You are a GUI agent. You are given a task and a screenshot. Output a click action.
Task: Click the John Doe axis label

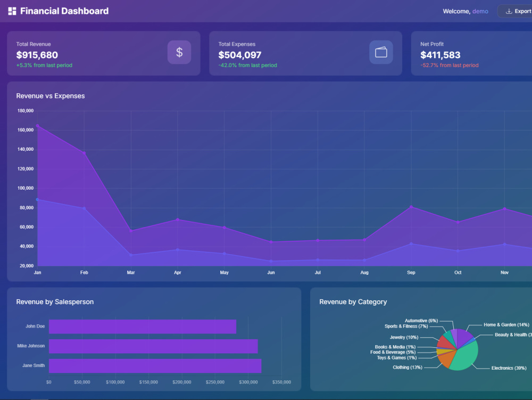pos(35,326)
